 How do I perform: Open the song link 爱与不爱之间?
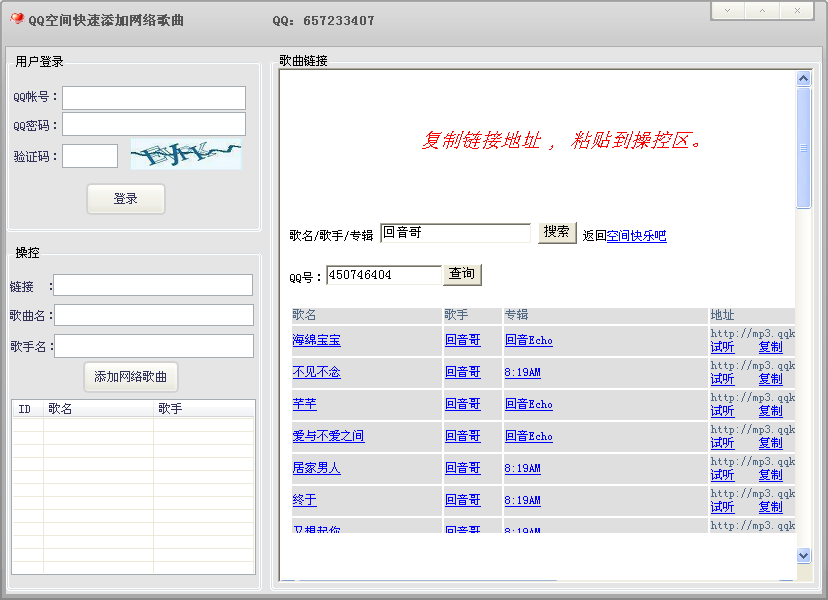tap(328, 436)
